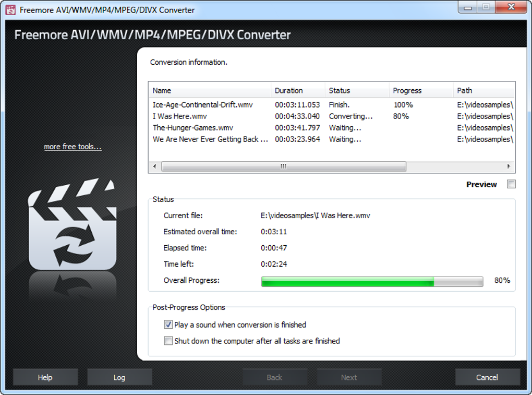Click the green Overall Progress bar

click(x=372, y=281)
